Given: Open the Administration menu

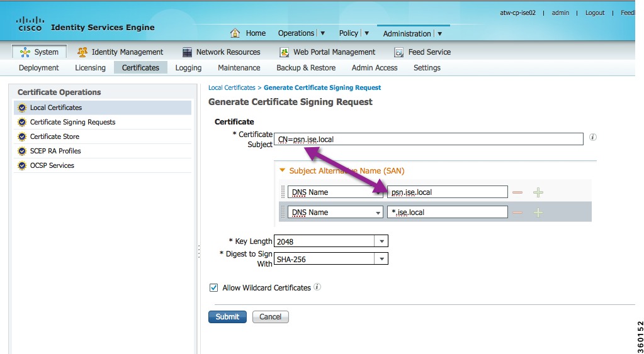Looking at the screenshot, I should pyautogui.click(x=407, y=33).
